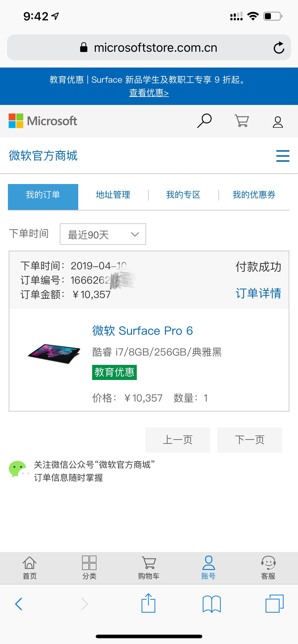Go back in Safari
This screenshot has height=644, width=298.
[19, 604]
